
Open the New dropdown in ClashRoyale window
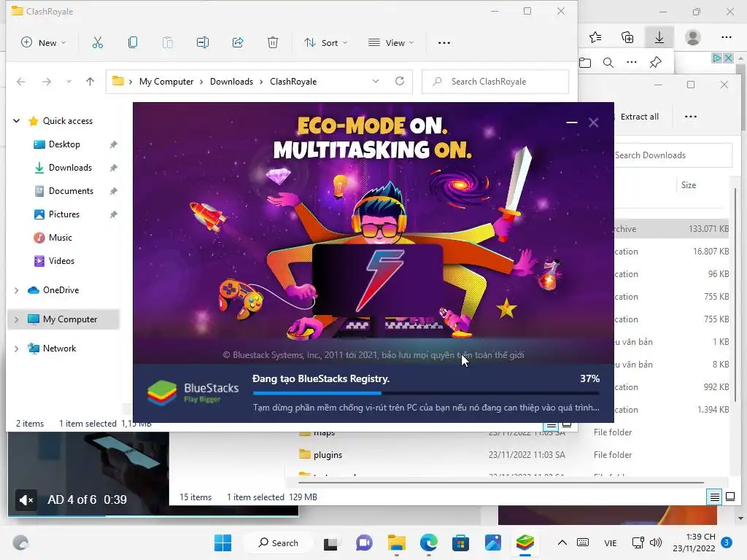(43, 43)
